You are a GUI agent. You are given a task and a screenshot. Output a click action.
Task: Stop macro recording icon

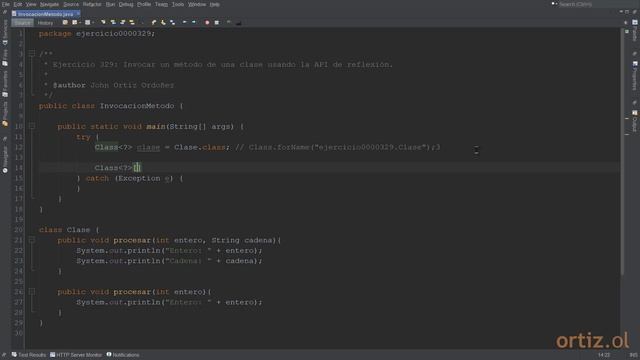click(217, 22)
